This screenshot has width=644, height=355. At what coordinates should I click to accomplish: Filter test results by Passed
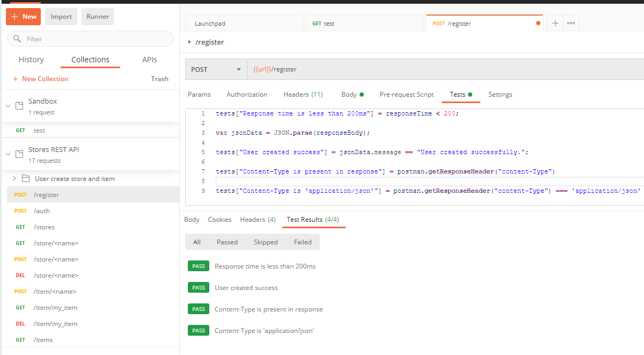pos(227,242)
